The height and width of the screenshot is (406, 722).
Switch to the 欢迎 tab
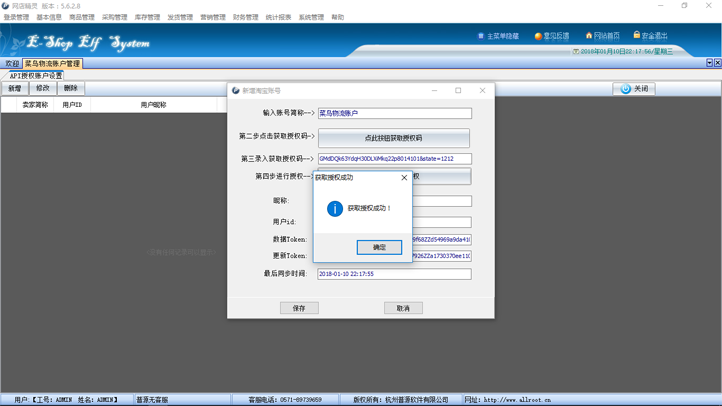[x=12, y=64]
